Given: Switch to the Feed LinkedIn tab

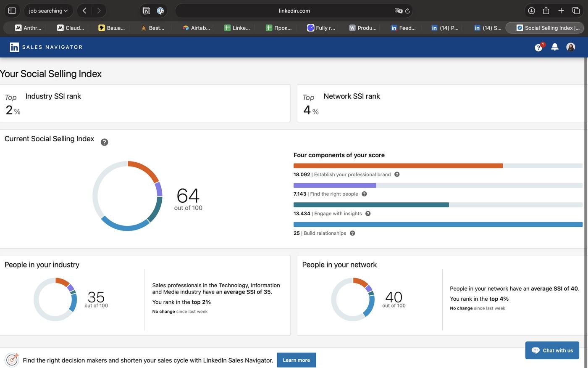Looking at the screenshot, I should pyautogui.click(x=403, y=28).
